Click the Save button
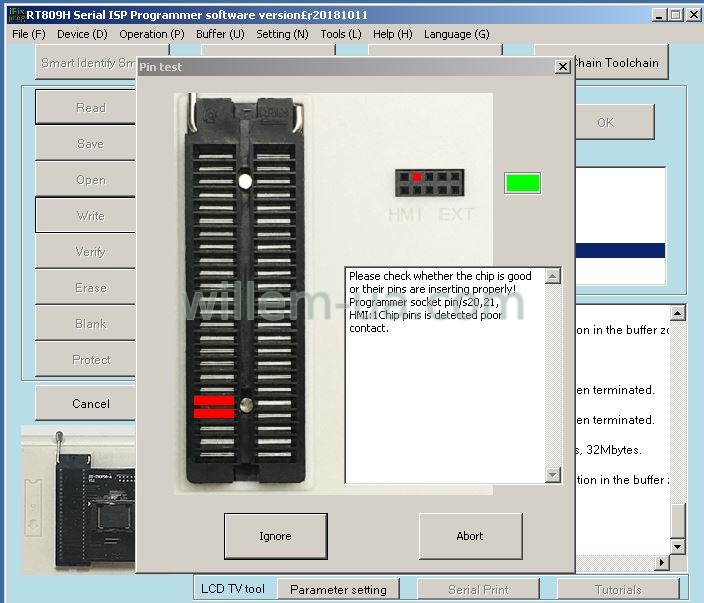 (85, 143)
